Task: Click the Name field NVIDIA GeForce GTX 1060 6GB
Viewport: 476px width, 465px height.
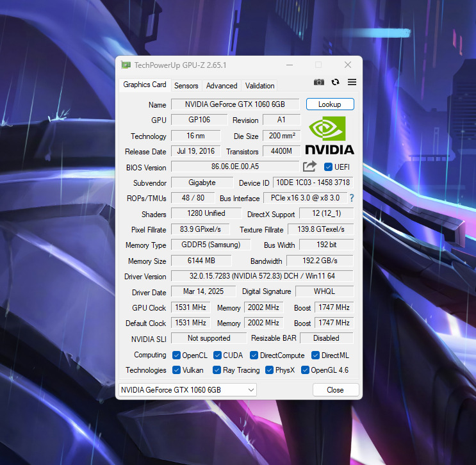Action: click(x=235, y=104)
